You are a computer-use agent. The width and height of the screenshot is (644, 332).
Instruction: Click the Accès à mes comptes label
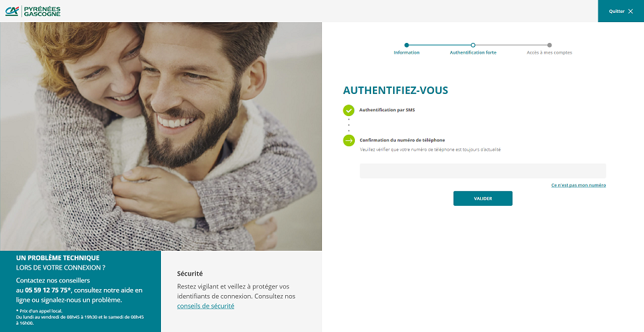pos(549,52)
